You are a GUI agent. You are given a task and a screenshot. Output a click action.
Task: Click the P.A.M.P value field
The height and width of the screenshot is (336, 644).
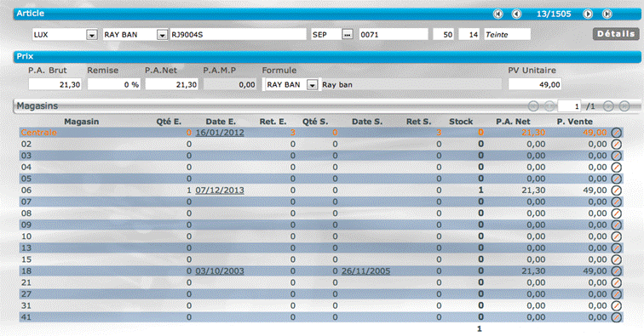(x=230, y=84)
